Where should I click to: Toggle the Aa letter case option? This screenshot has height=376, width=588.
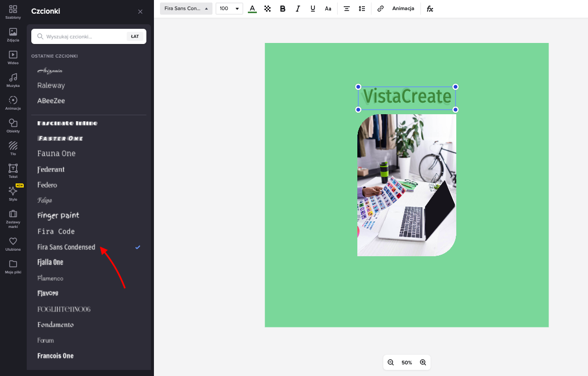click(x=328, y=9)
